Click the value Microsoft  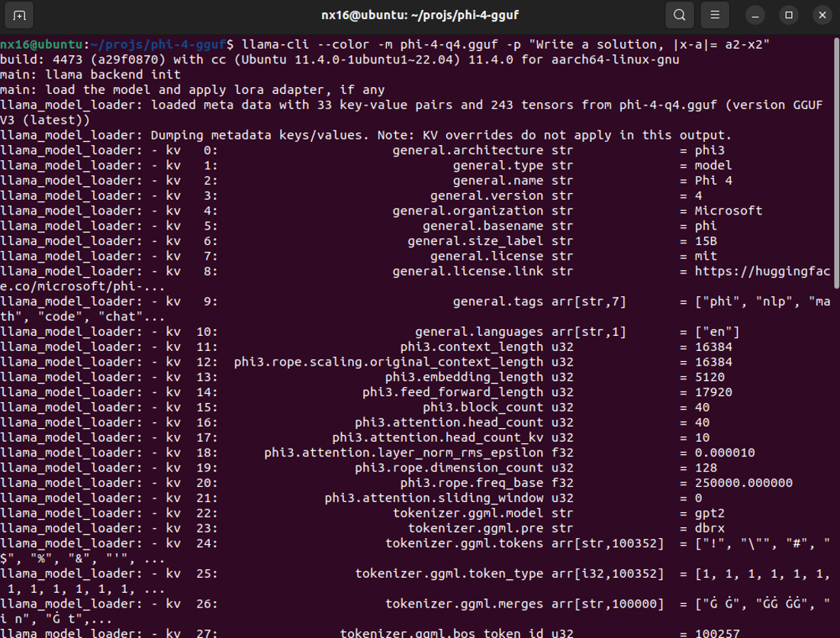[x=729, y=211]
